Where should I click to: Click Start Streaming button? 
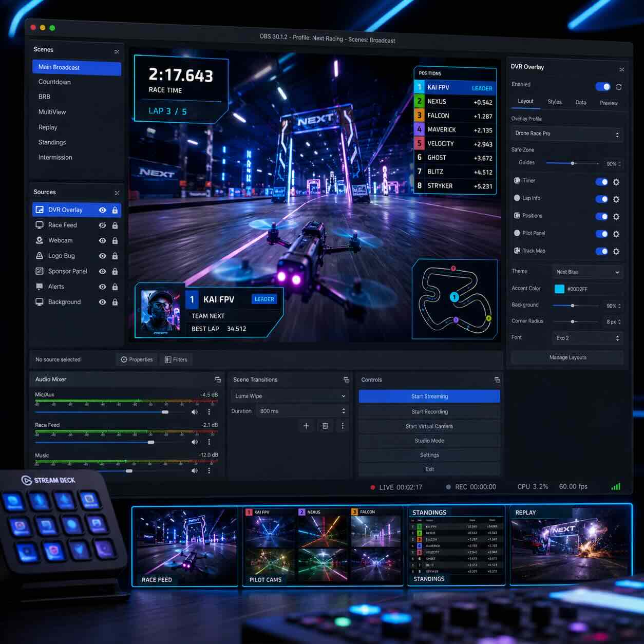point(429,396)
